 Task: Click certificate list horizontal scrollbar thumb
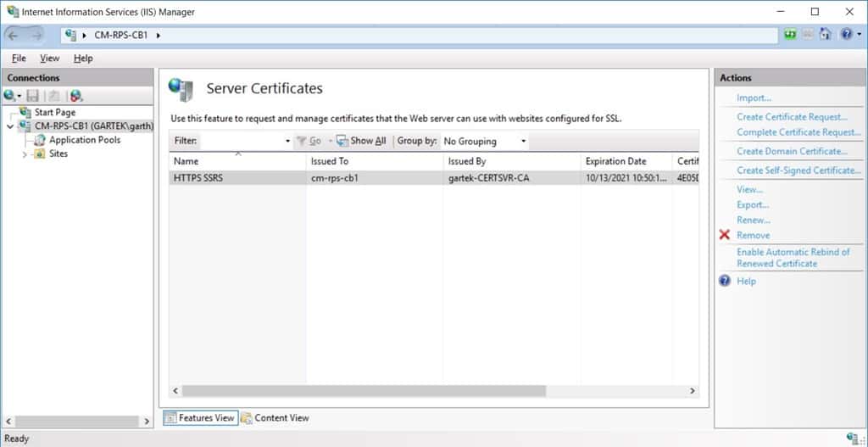(x=364, y=391)
